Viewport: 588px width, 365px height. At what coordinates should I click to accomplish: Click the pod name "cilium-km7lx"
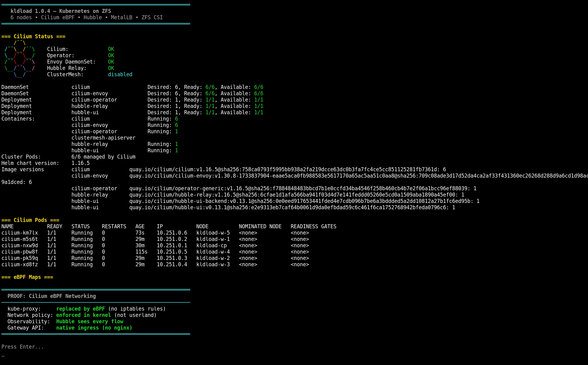click(x=20, y=233)
